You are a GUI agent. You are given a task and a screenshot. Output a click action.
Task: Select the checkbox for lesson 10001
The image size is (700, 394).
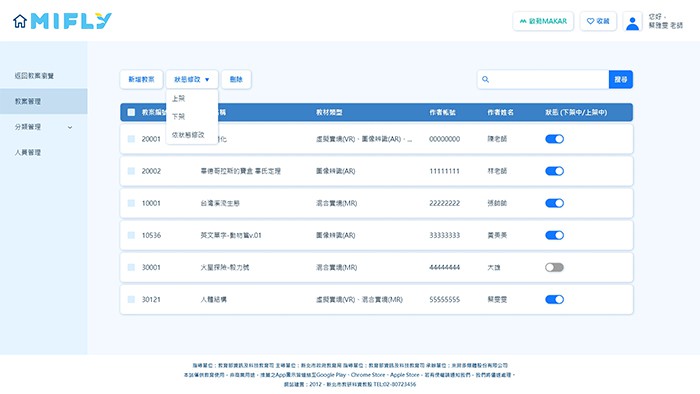(131, 203)
